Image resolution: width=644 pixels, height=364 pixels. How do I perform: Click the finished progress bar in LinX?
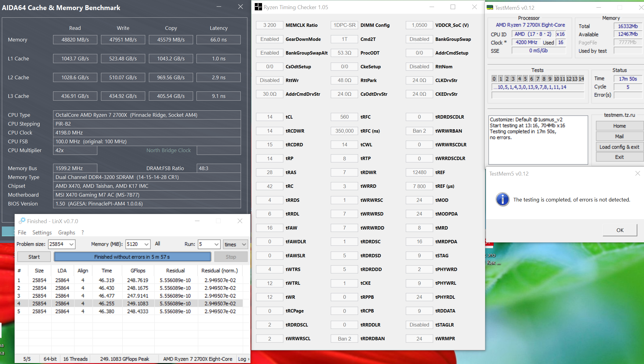[x=132, y=257]
